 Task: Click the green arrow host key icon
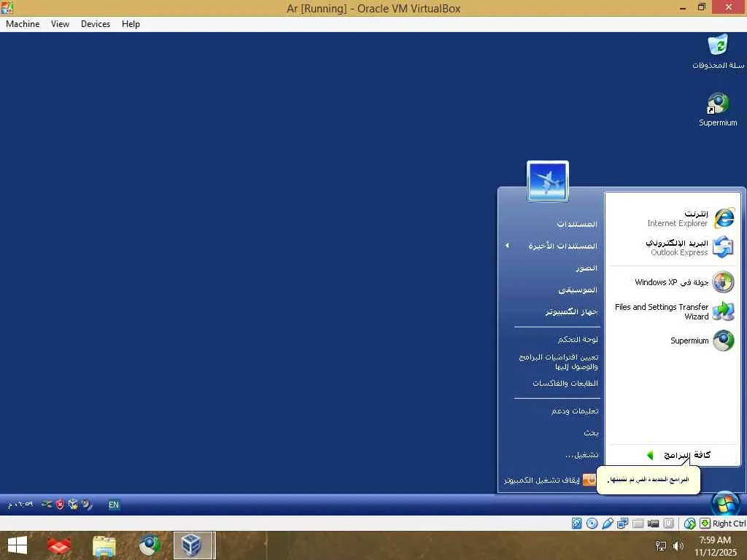[705, 524]
